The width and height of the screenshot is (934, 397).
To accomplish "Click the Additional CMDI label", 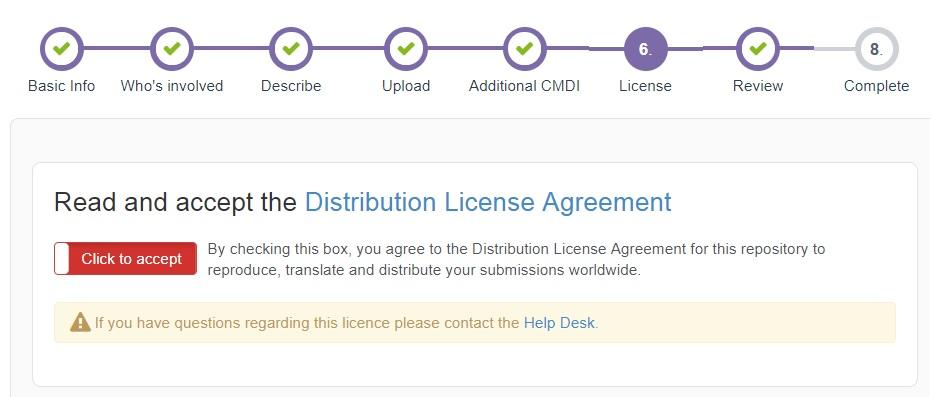I will click(524, 86).
